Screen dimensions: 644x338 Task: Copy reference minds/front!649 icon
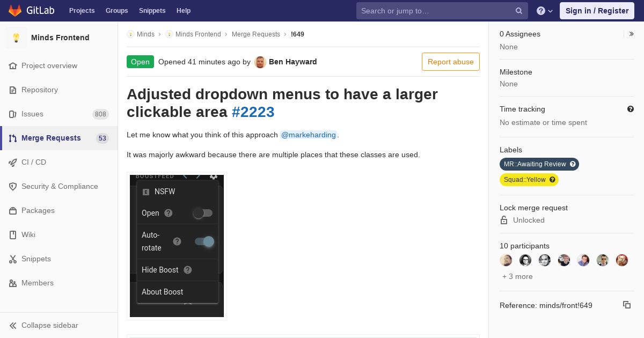pos(627,305)
